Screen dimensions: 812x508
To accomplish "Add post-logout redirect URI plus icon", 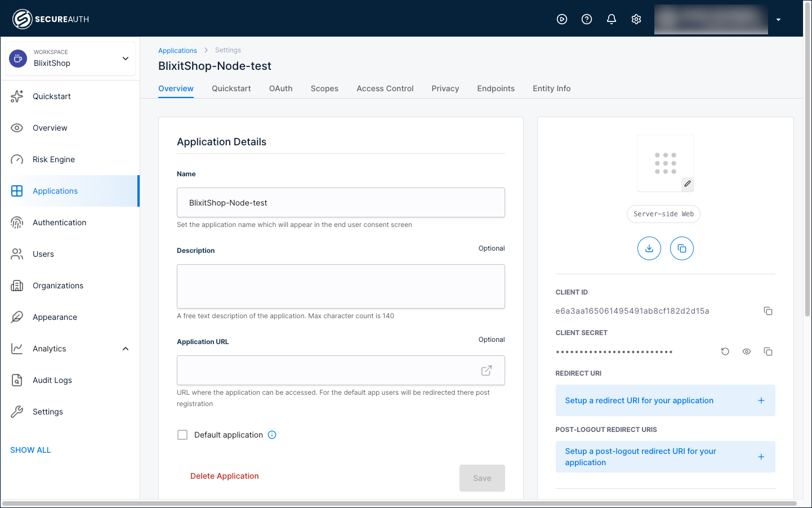I will coord(761,457).
